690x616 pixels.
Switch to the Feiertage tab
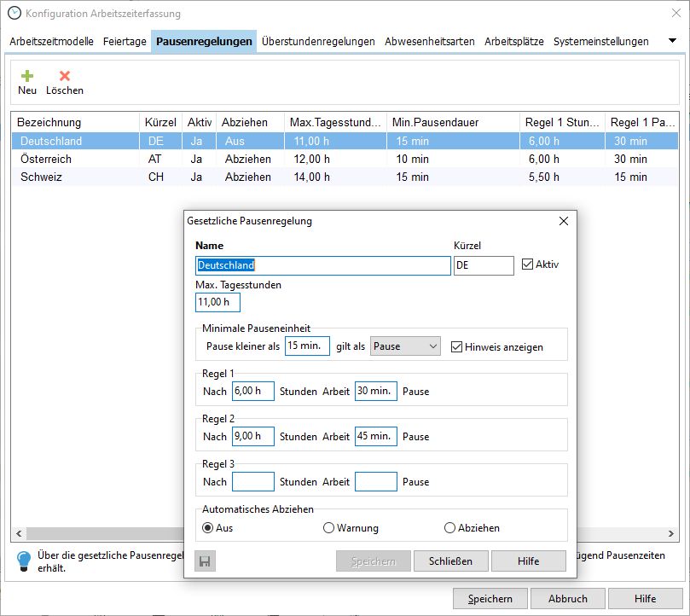coord(125,41)
